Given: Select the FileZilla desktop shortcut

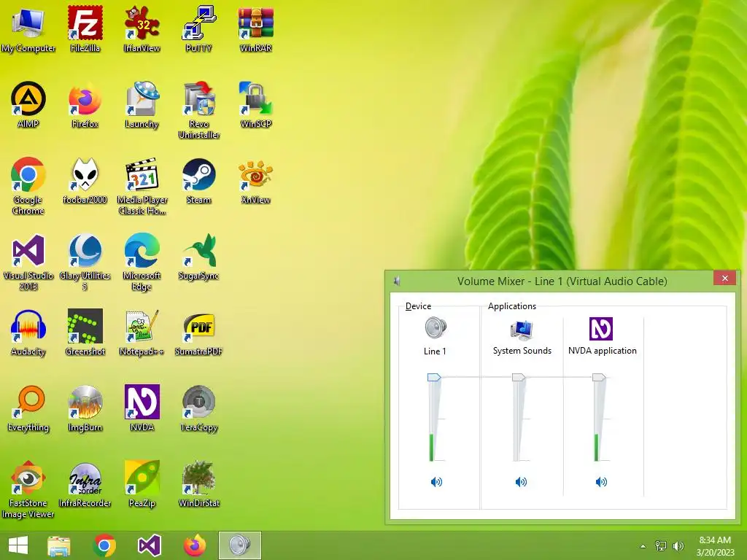Looking at the screenshot, I should pos(85,29).
